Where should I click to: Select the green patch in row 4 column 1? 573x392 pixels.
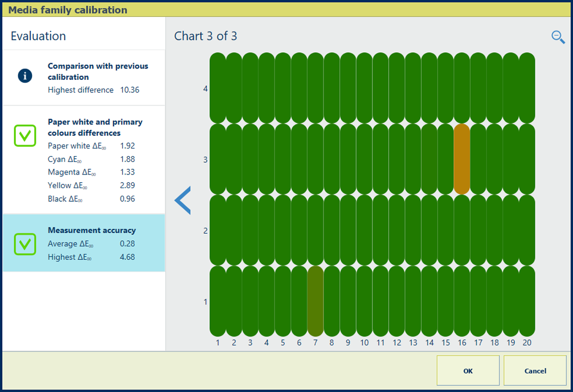217,88
